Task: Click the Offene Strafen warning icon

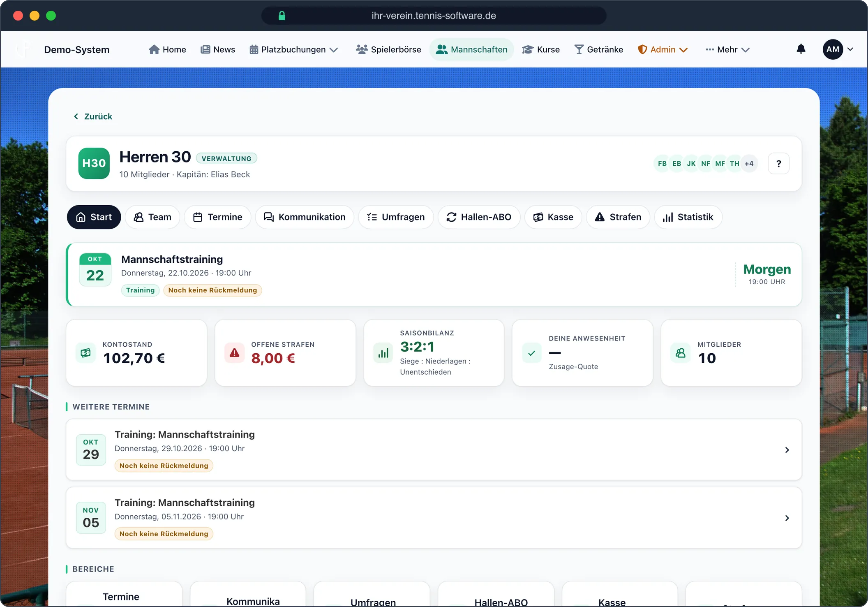Action: pos(234,353)
